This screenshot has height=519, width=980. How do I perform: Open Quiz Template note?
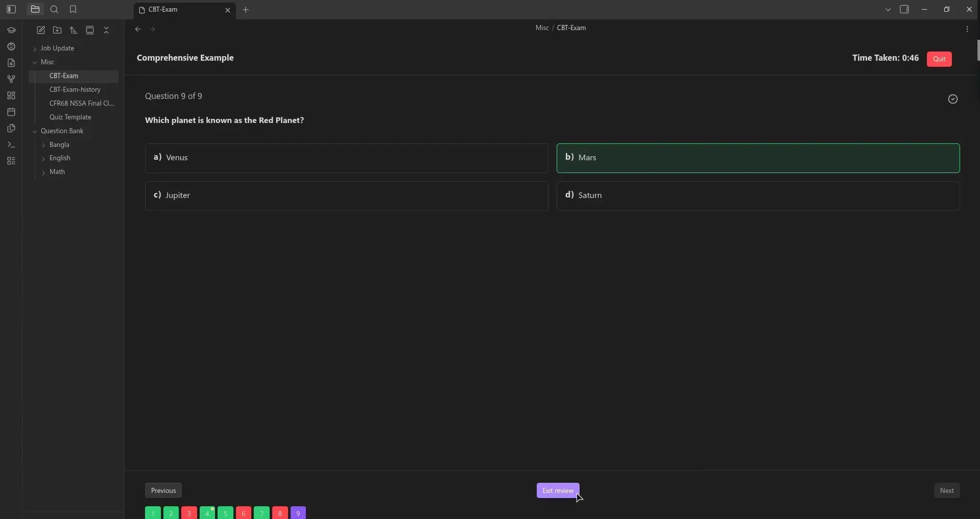click(x=70, y=117)
